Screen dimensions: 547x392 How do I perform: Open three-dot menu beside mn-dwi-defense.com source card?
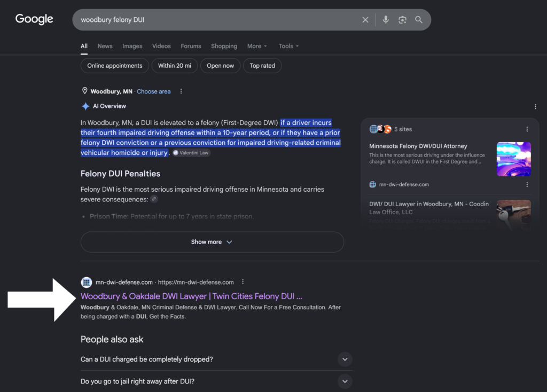pyautogui.click(x=527, y=184)
